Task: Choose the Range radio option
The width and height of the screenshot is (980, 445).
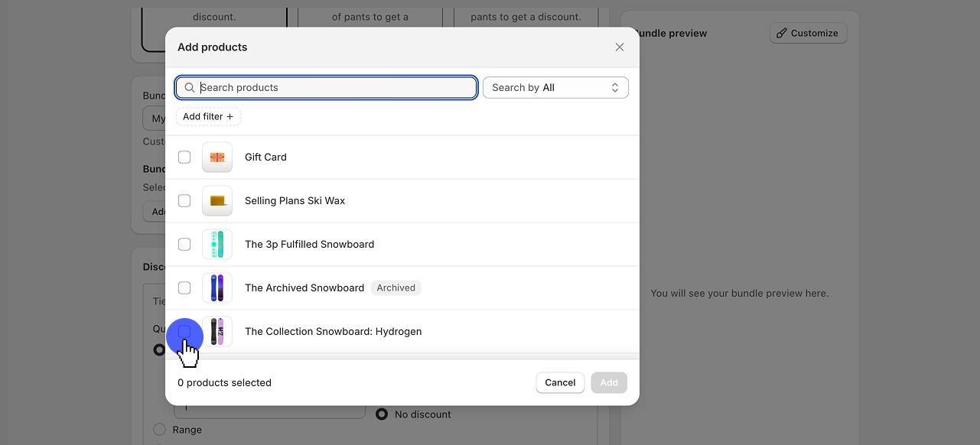Action: [160, 430]
